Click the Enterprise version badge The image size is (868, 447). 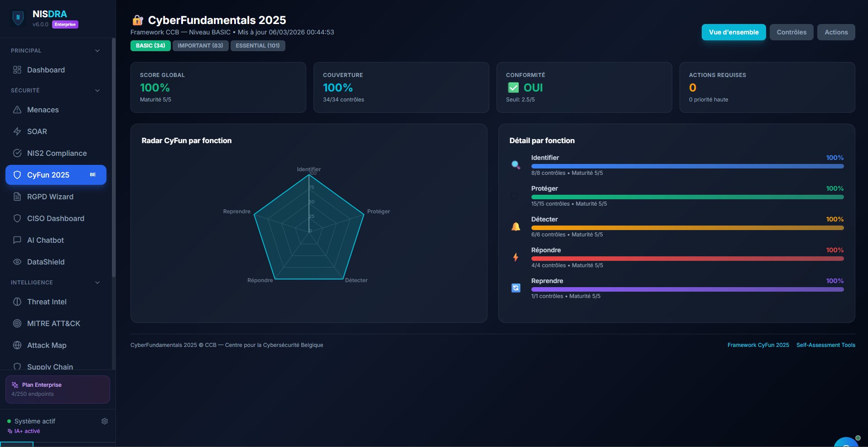(x=65, y=24)
